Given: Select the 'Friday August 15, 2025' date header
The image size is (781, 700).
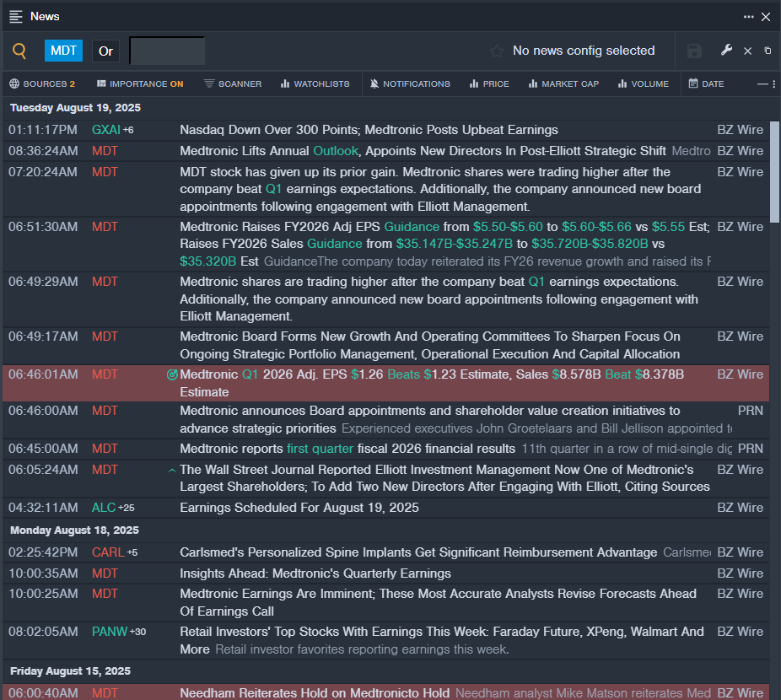Looking at the screenshot, I should click(x=70, y=671).
